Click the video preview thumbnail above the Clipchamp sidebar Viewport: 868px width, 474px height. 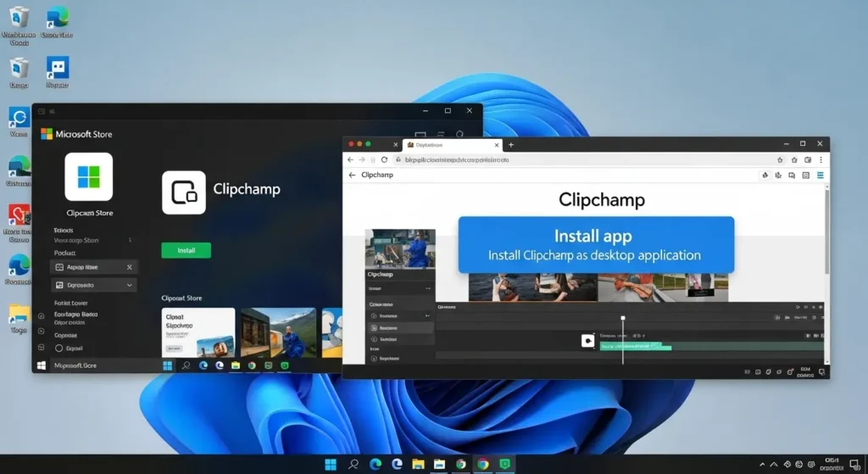coord(400,248)
